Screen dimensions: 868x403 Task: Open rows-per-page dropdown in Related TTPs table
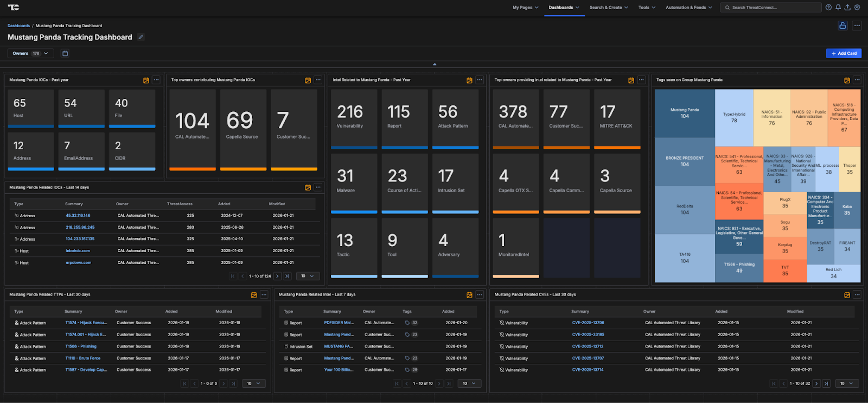(253, 383)
